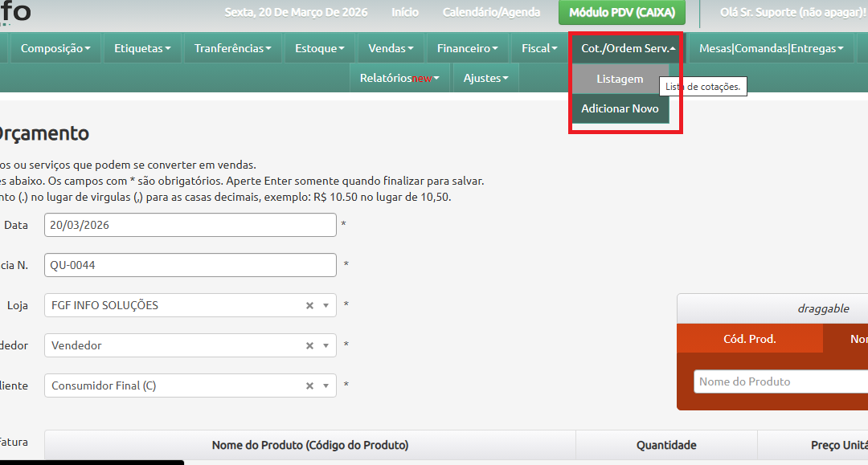Clear the Vendedor selection with the x icon
This screenshot has width=868, height=465.
coord(309,345)
